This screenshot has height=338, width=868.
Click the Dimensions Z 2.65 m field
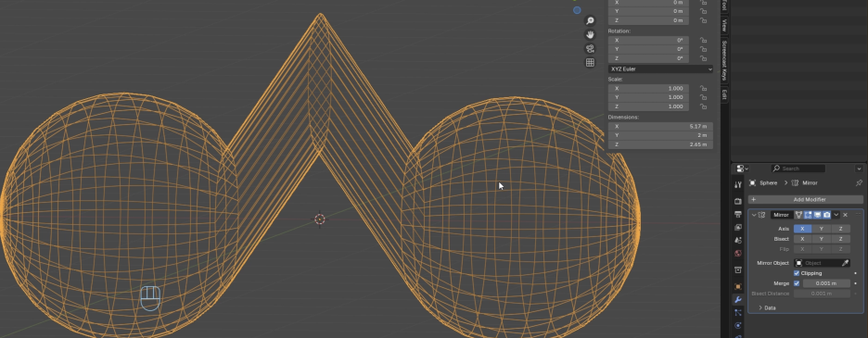pos(660,145)
